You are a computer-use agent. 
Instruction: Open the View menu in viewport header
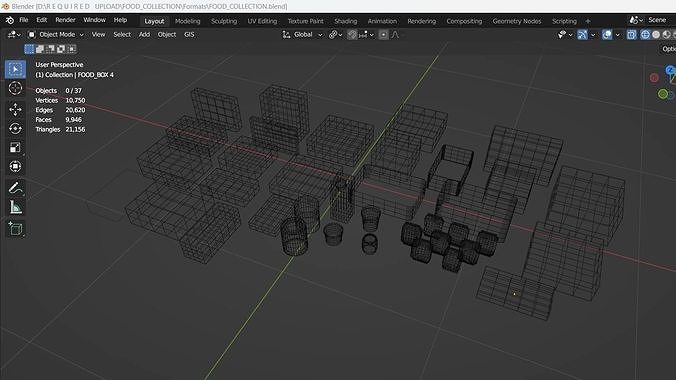pos(98,35)
